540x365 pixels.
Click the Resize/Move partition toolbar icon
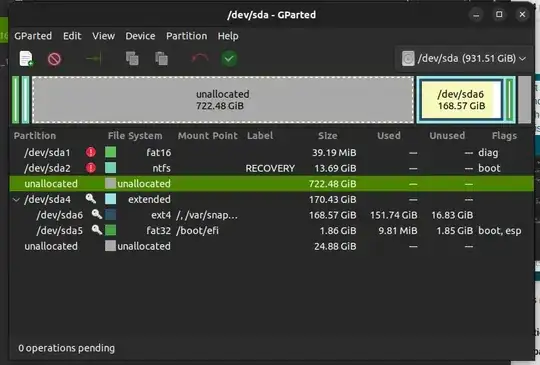93,59
